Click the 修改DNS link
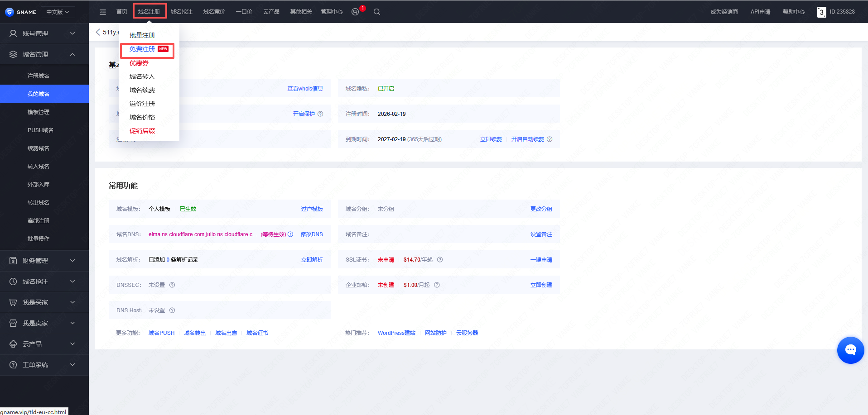The height and width of the screenshot is (415, 868). tap(312, 234)
